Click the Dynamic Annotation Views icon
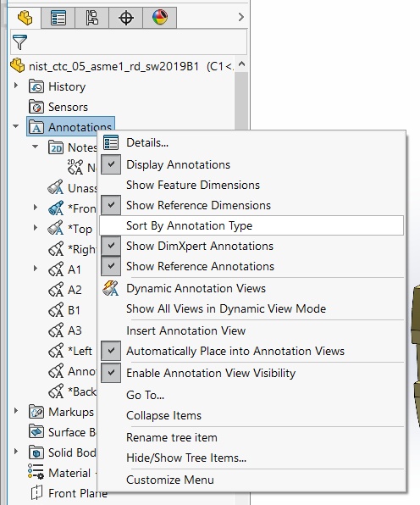Image resolution: width=420 pixels, height=505 pixels. pyautogui.click(x=111, y=288)
